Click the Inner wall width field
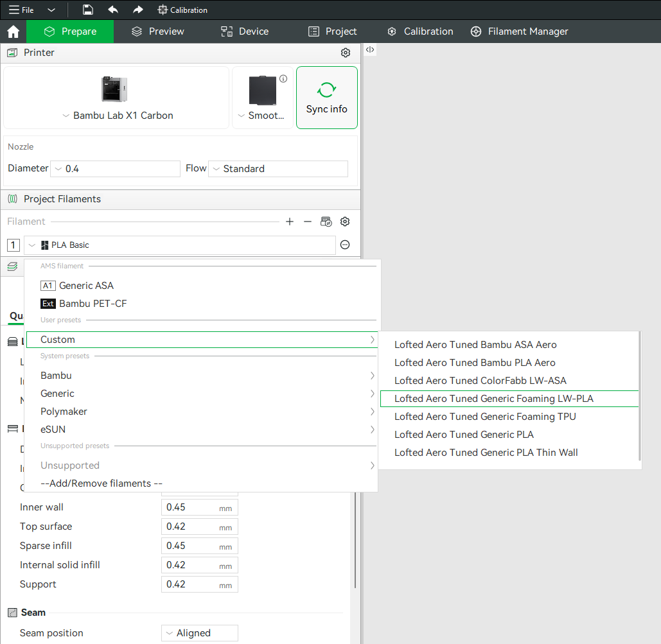This screenshot has height=644, width=661. point(199,507)
